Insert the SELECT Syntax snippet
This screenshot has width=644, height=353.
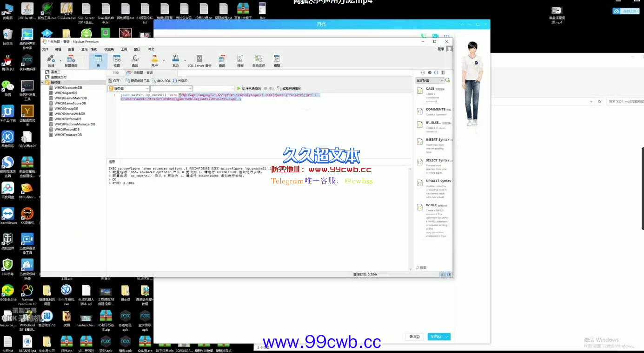tap(433, 166)
